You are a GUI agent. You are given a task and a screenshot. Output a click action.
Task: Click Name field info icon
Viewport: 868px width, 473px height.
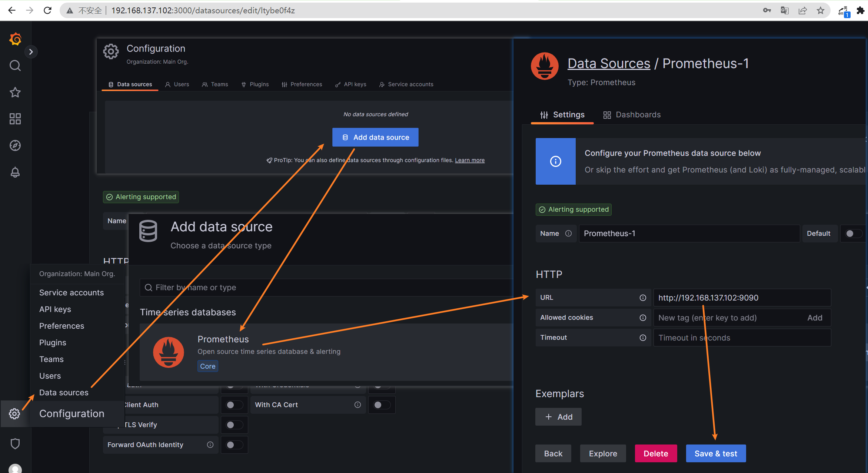tap(568, 234)
